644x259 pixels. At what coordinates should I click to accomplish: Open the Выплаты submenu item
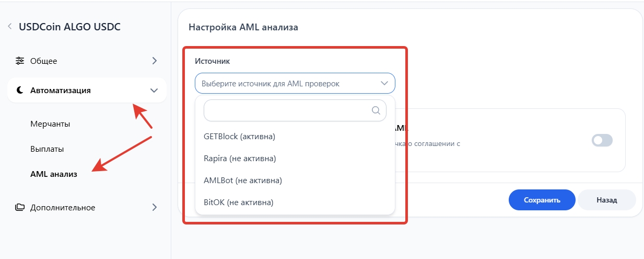coord(47,149)
